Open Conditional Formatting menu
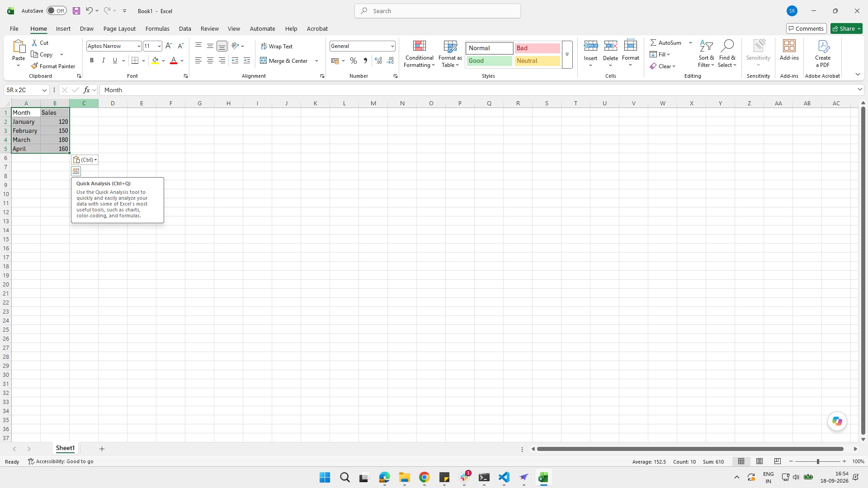The image size is (868, 488). point(419,54)
